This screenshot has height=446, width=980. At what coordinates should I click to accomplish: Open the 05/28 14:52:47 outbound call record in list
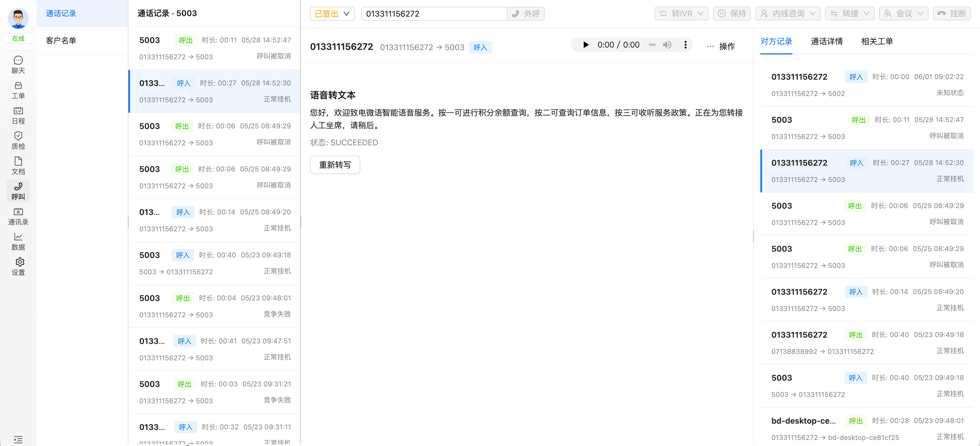(x=215, y=48)
